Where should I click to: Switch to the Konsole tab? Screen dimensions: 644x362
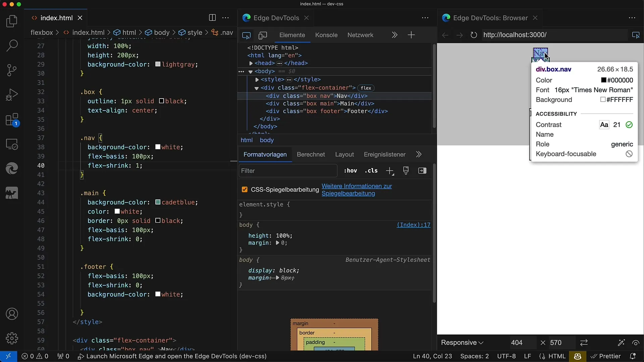click(x=326, y=35)
